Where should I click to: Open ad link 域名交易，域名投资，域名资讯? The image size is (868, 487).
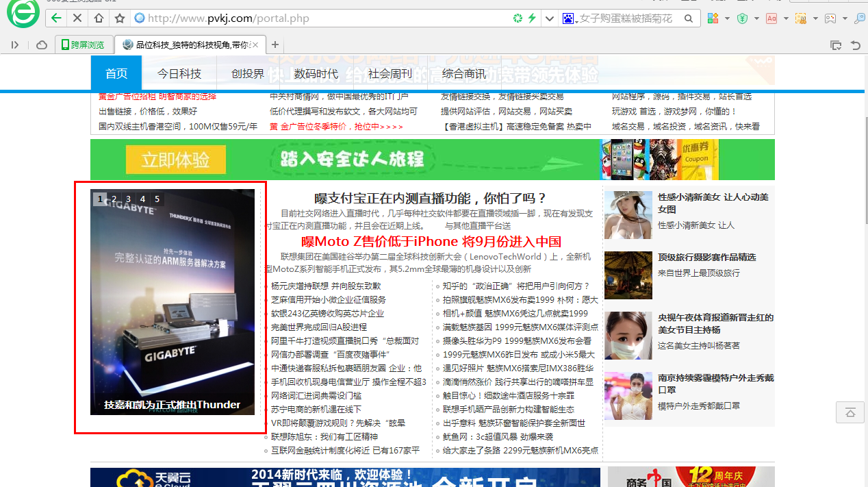686,126
